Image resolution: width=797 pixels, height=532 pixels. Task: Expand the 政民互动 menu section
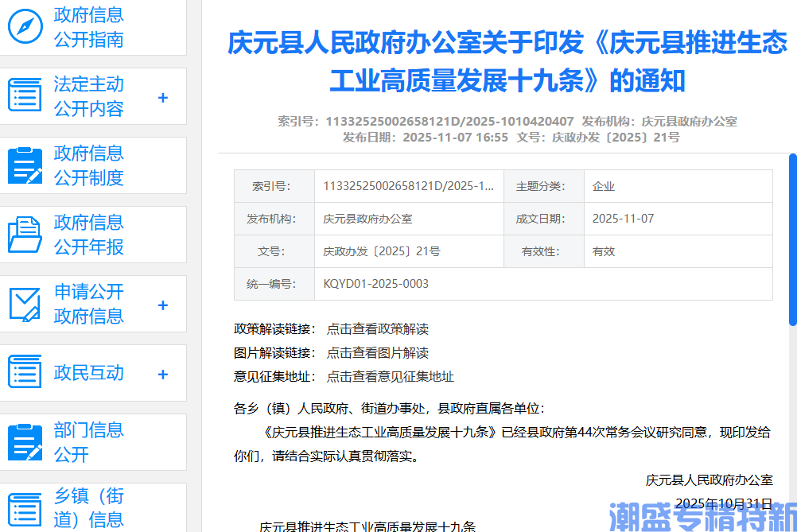click(x=163, y=374)
